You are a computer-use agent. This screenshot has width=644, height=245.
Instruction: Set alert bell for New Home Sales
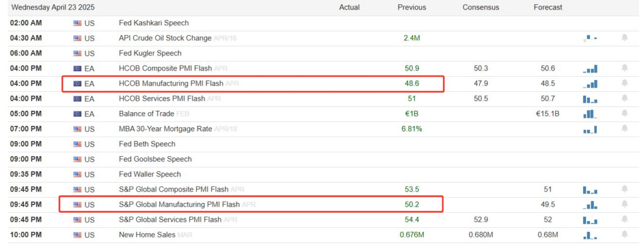click(x=625, y=235)
